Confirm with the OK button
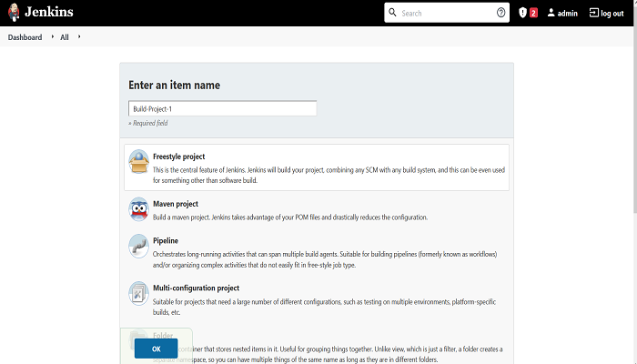The height and width of the screenshot is (364, 637). [156, 349]
